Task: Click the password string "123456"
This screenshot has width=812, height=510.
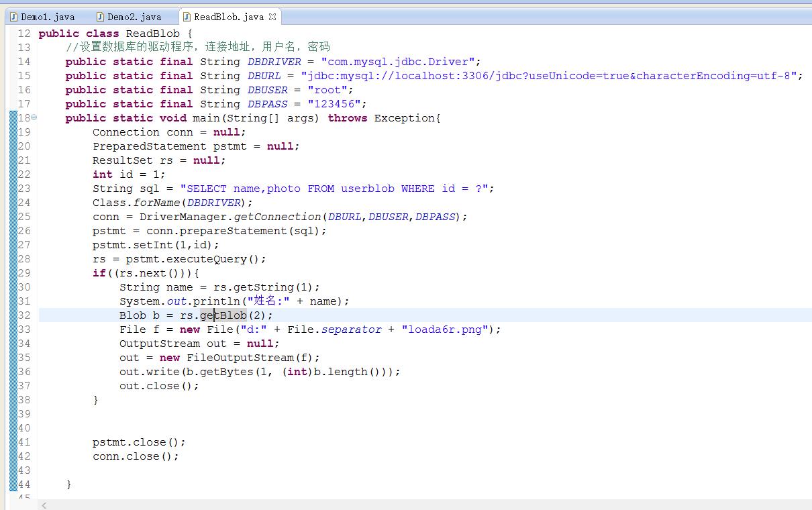Action: click(334, 104)
